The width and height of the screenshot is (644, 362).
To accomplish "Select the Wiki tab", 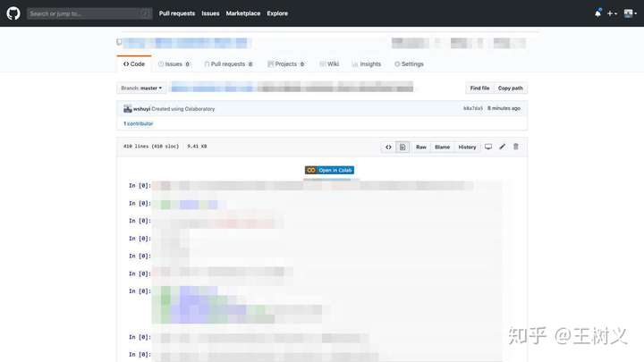I will (x=329, y=64).
